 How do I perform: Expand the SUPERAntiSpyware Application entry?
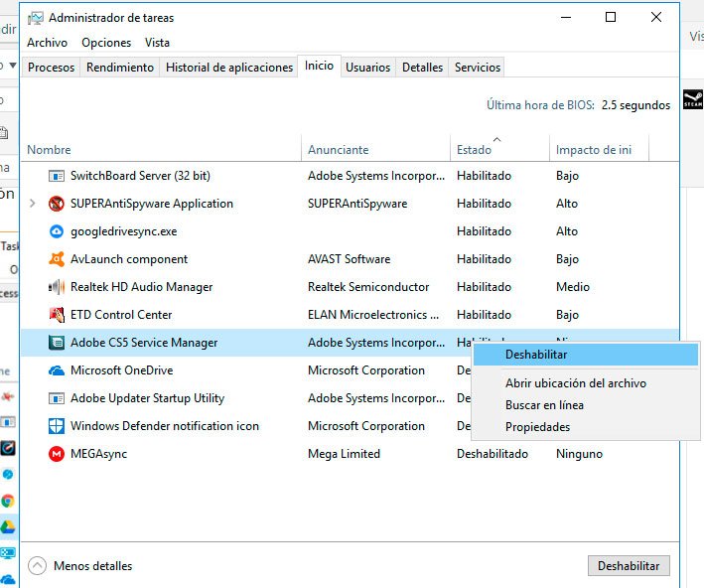(33, 204)
